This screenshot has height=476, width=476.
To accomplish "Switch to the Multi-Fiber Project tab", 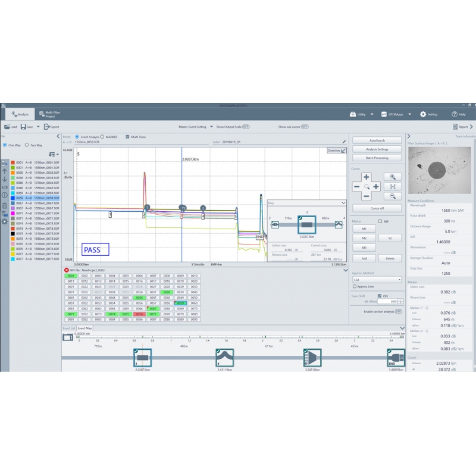I will pyautogui.click(x=50, y=114).
